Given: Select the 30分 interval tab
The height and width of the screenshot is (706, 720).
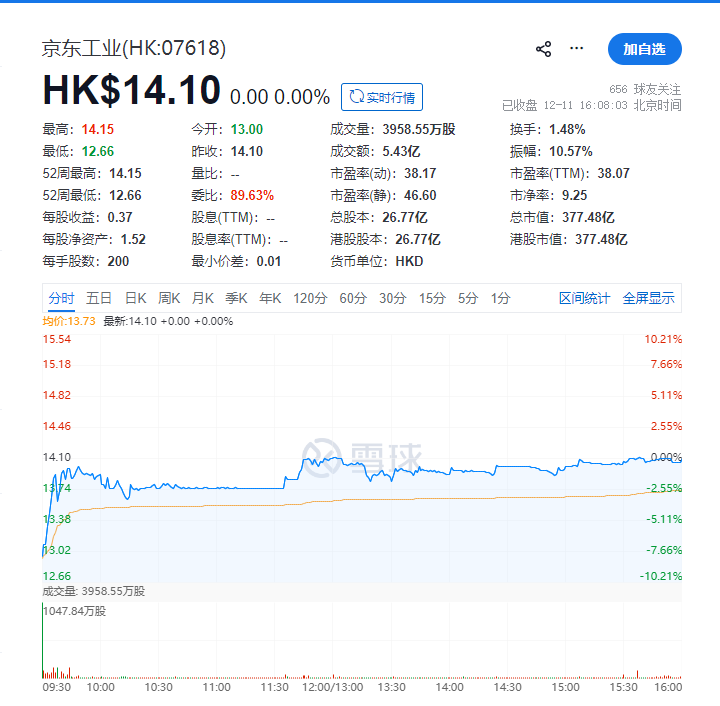Looking at the screenshot, I should [x=392, y=298].
